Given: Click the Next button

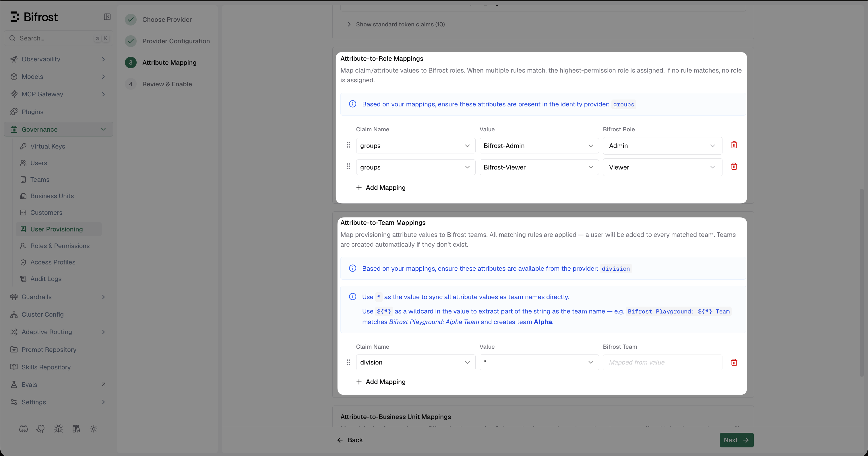Looking at the screenshot, I should [736, 440].
